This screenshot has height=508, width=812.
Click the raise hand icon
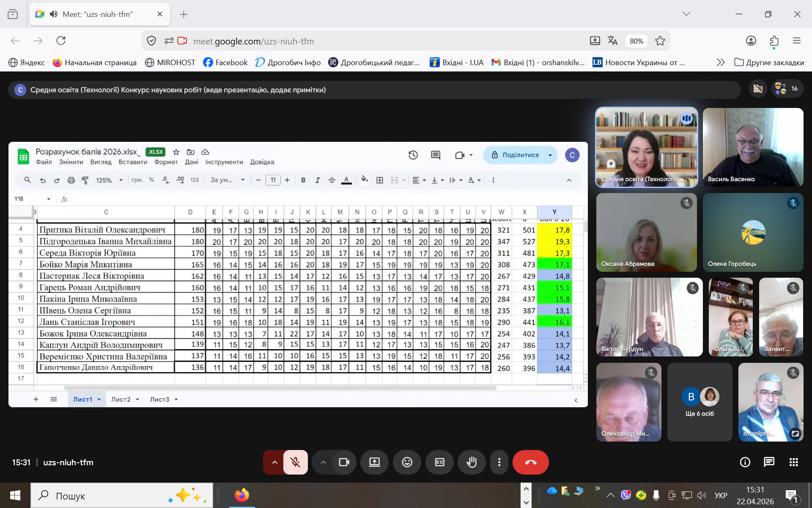tap(472, 462)
